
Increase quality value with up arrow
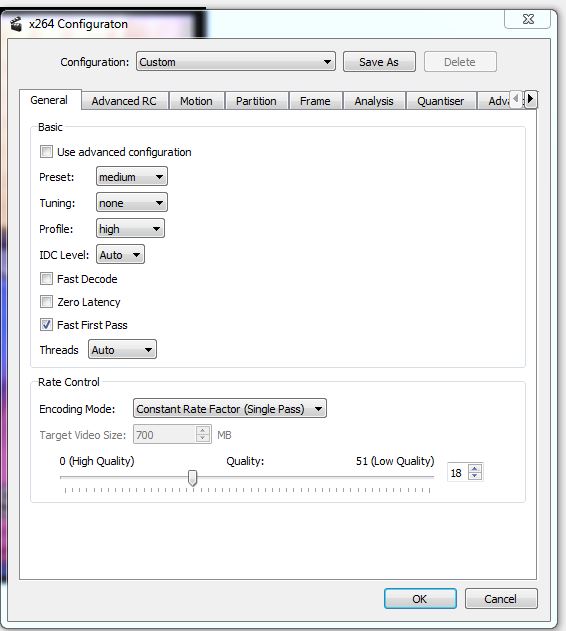coord(475,468)
